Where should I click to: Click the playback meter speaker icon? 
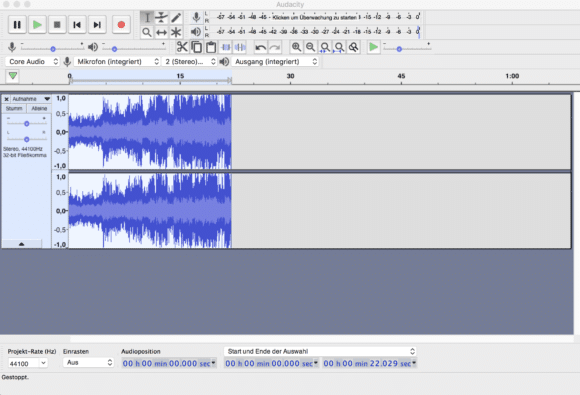click(x=196, y=32)
